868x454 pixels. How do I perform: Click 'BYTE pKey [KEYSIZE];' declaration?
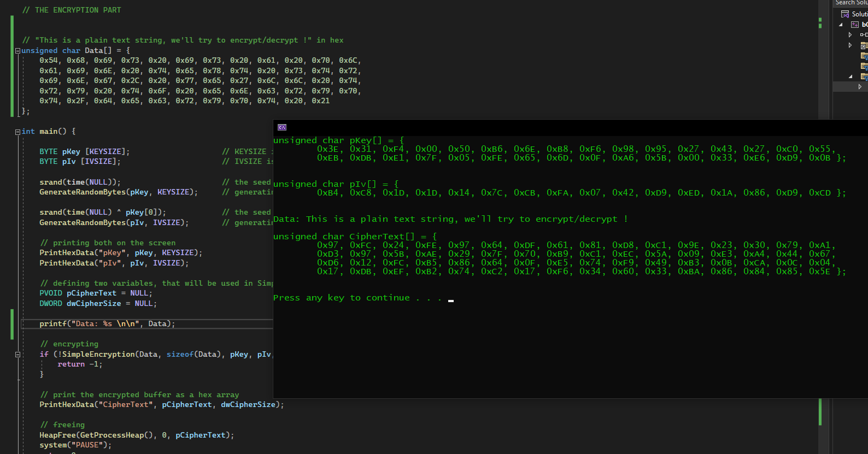(85, 152)
